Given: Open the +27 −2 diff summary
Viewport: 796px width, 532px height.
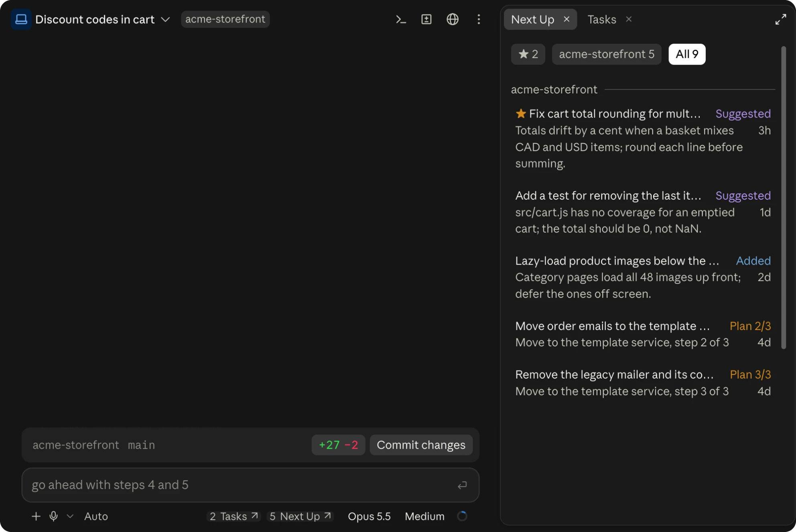Looking at the screenshot, I should 338,445.
